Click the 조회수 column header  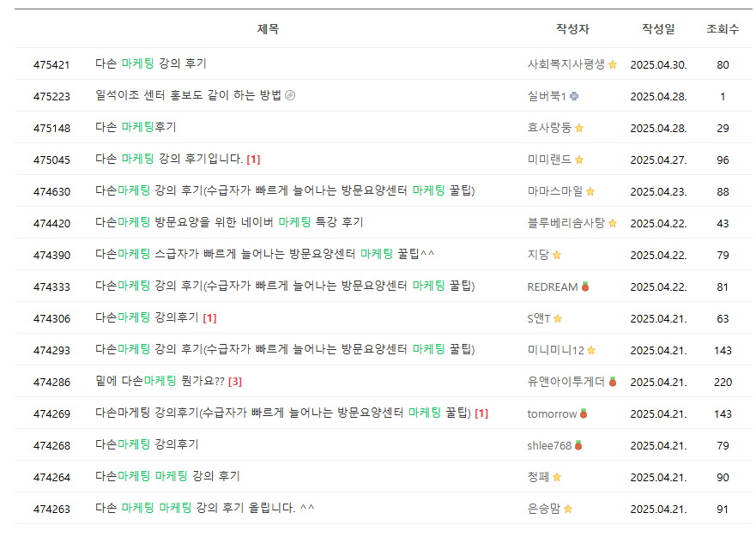pos(723,29)
